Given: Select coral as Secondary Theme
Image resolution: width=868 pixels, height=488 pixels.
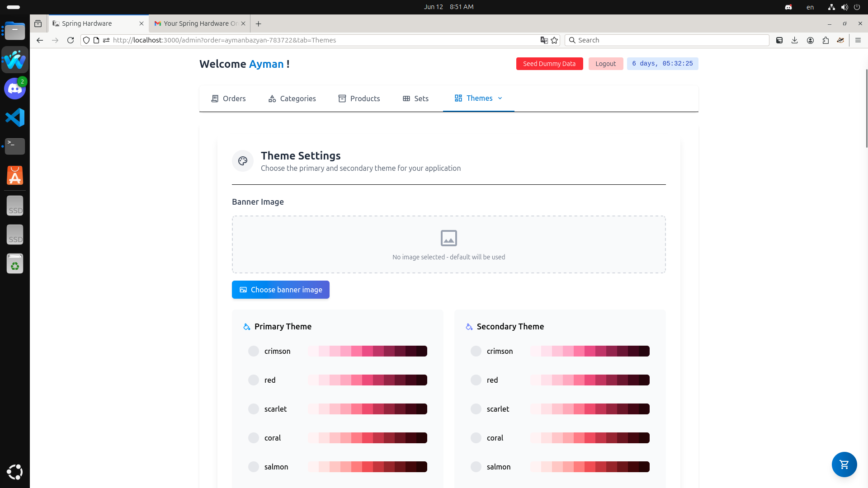Looking at the screenshot, I should coord(476,438).
